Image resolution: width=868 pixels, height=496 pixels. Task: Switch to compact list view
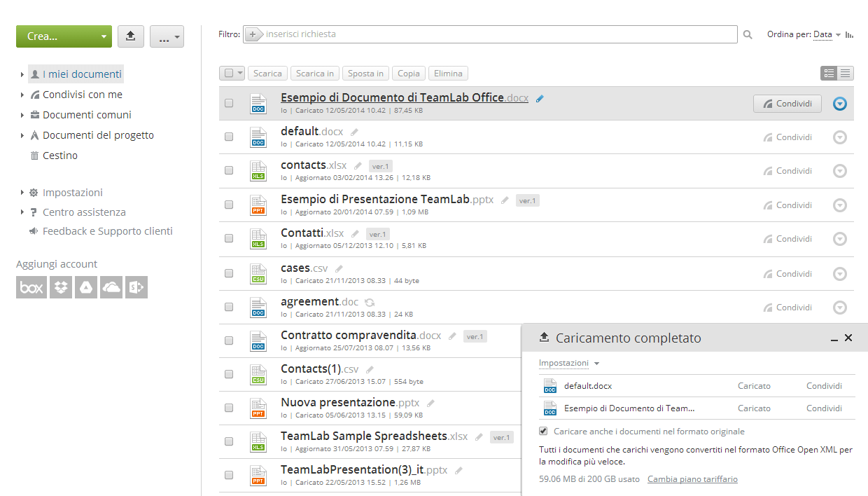pos(846,73)
